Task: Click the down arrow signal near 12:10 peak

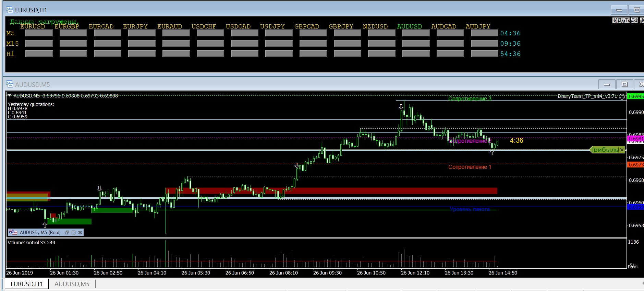Action: point(401,107)
